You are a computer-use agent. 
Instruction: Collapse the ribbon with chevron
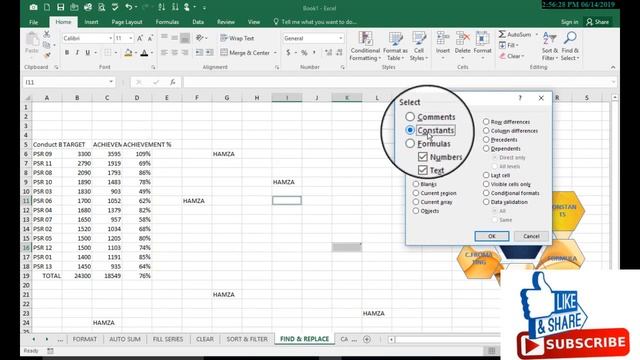pos(613,67)
